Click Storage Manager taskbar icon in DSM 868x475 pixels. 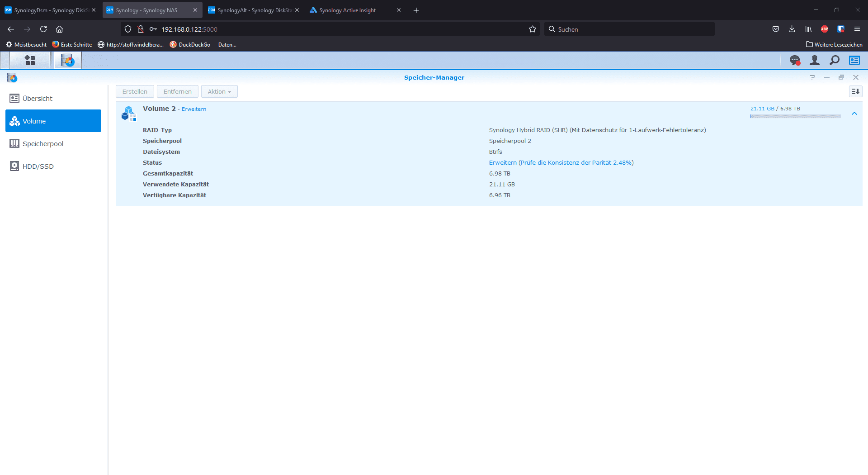click(68, 60)
